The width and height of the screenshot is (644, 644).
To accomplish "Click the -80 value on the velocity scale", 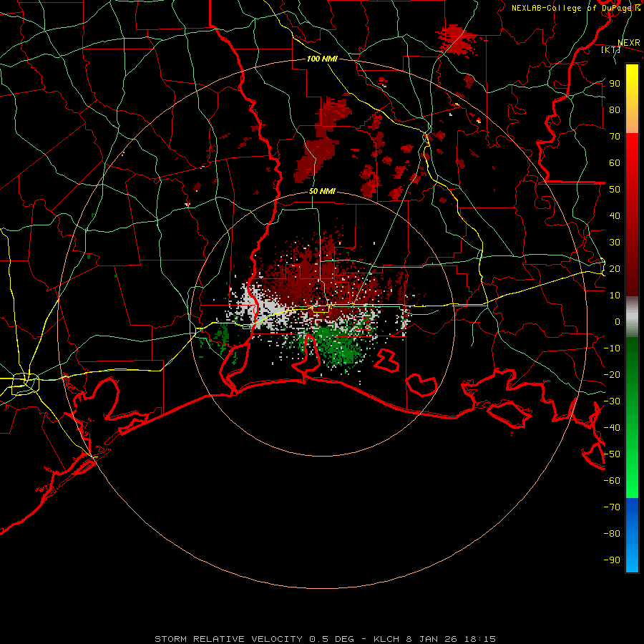I will (x=612, y=534).
